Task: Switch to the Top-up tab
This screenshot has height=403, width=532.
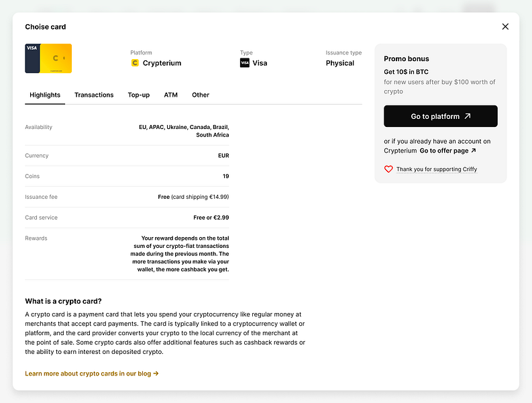Action: click(x=139, y=95)
